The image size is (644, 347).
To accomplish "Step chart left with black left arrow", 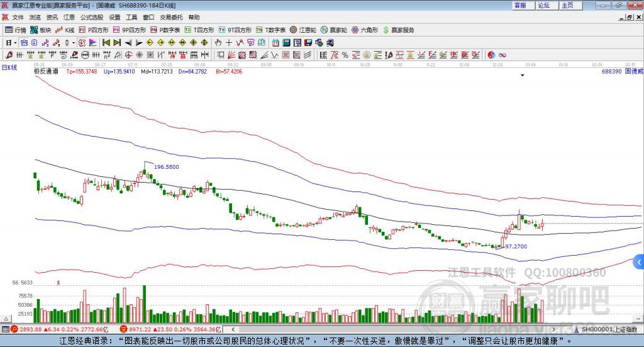I will point(128,43).
